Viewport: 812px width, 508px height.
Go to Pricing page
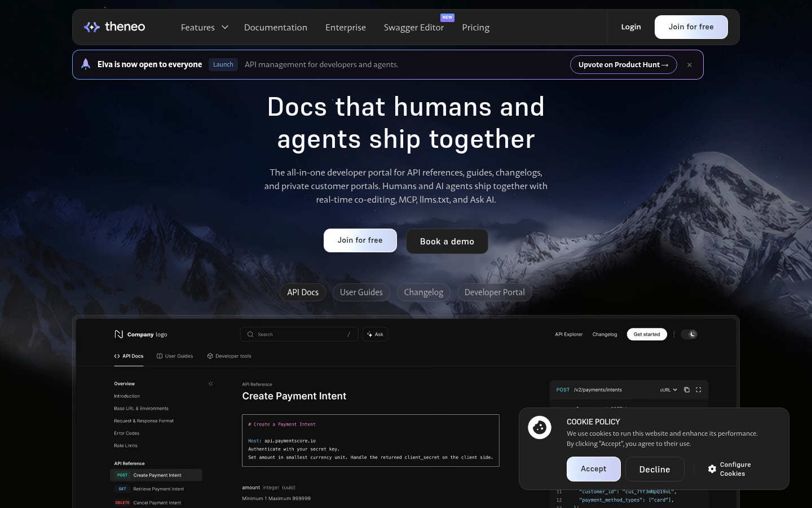pyautogui.click(x=475, y=27)
